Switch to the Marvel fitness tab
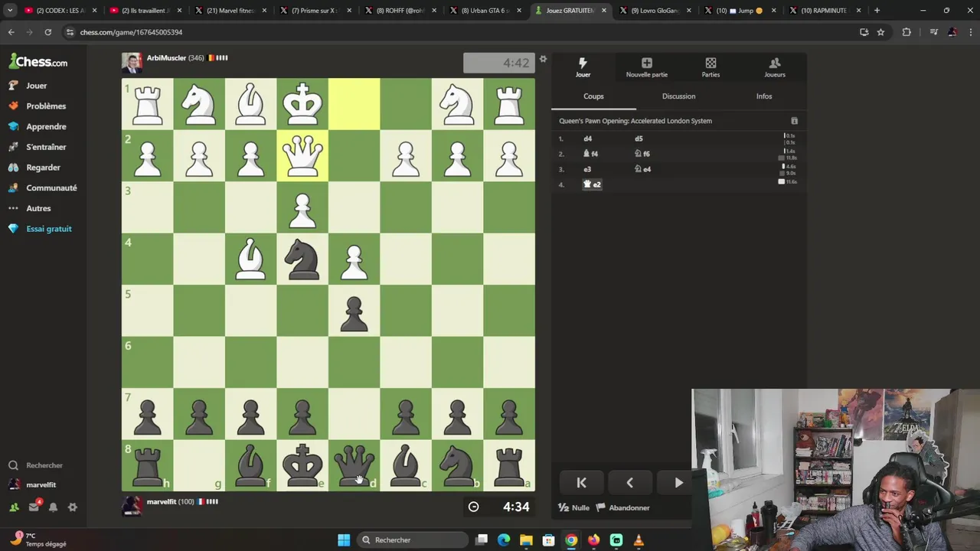 [x=230, y=11]
